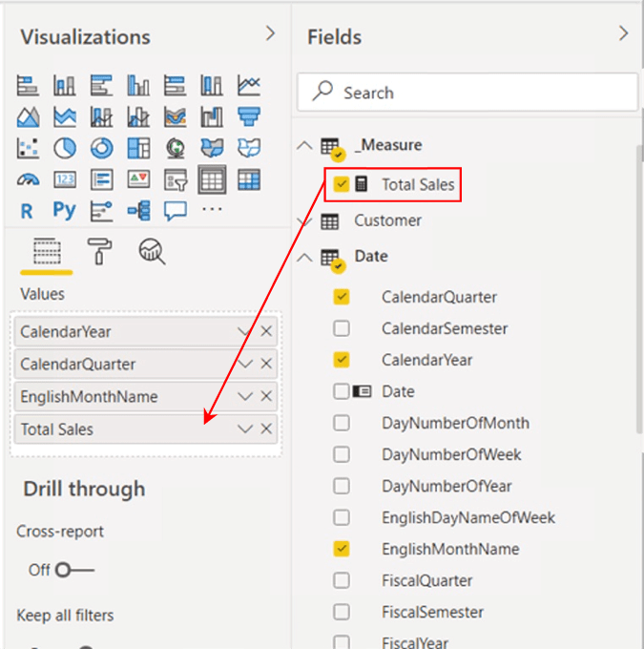Uncheck the Total Sales measure checkbox
The width and height of the screenshot is (644, 649).
(342, 184)
